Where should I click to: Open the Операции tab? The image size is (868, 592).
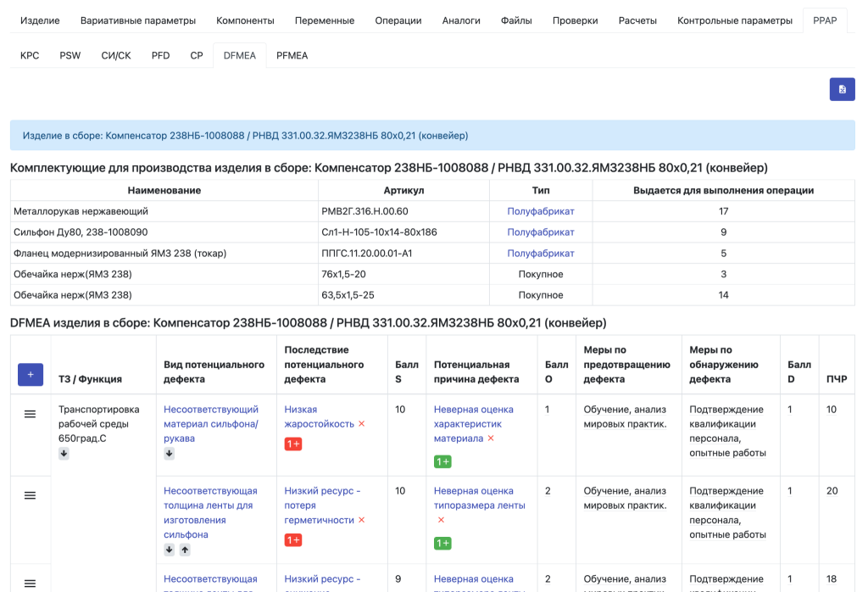(398, 20)
